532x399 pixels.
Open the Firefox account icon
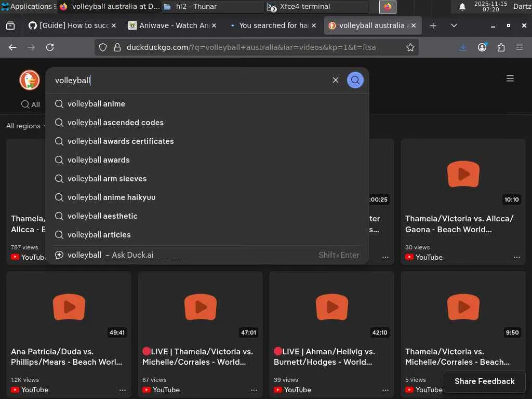tap(482, 47)
